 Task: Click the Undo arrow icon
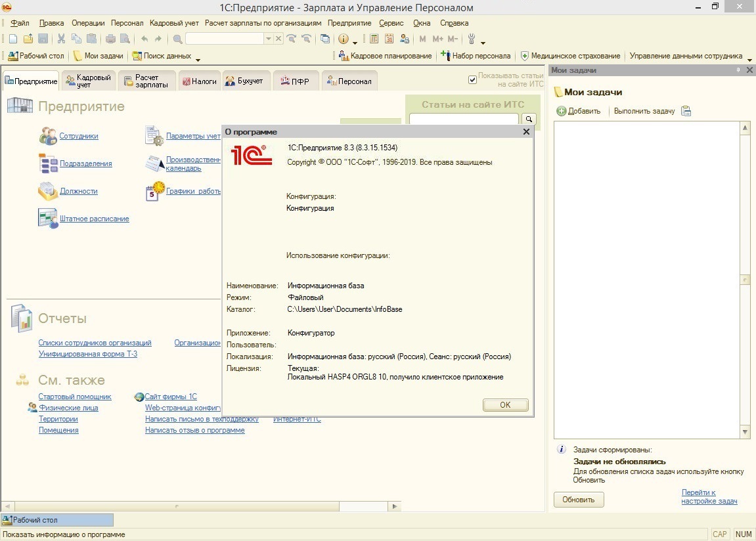coord(144,39)
